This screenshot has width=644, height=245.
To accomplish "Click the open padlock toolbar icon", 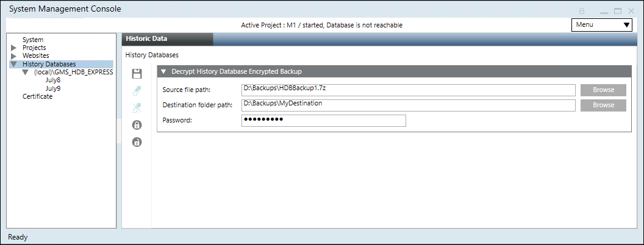I will click(137, 143).
